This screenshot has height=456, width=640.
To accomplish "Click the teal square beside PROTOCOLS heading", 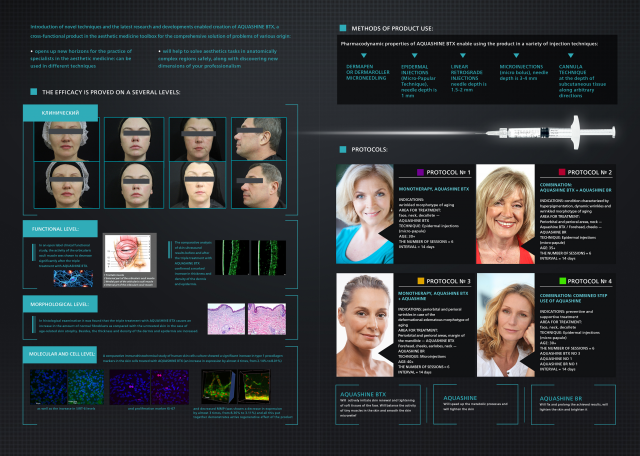I will 343,149.
